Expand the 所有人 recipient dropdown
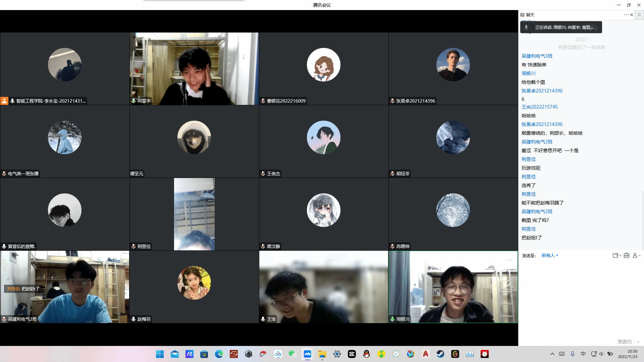The width and height of the screenshot is (644, 362). [x=550, y=255]
